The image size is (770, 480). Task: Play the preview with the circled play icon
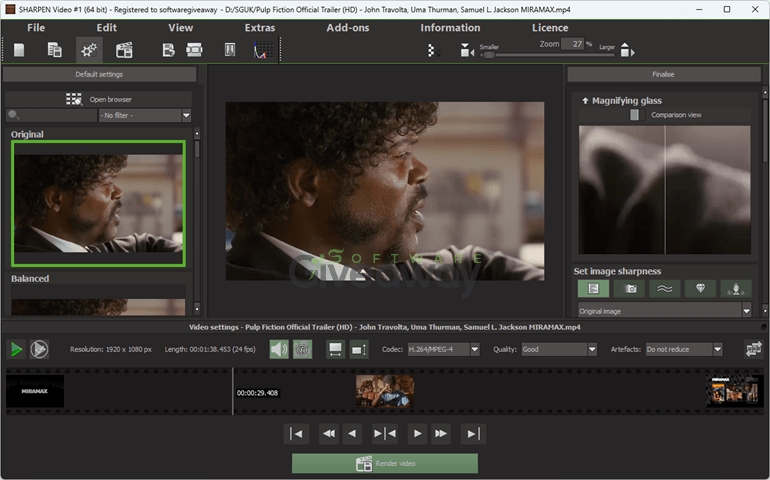click(39, 349)
